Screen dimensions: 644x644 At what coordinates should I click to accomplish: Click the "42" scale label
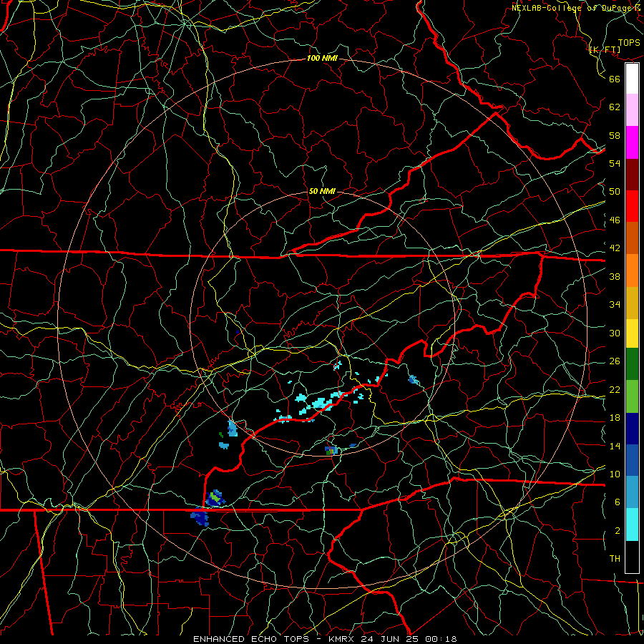point(615,248)
